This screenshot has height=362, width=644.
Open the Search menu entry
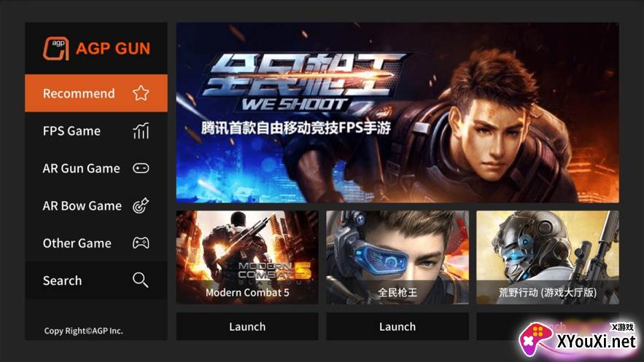coord(96,280)
